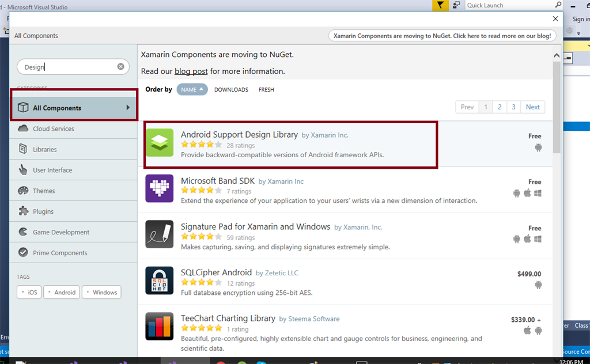Click the Visual Studio notifications flag icon
The image size is (590, 364).
440,5
